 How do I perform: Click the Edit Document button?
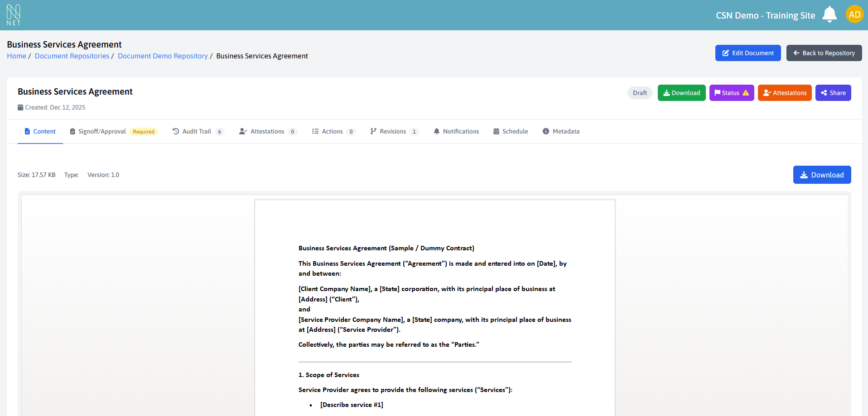747,53
